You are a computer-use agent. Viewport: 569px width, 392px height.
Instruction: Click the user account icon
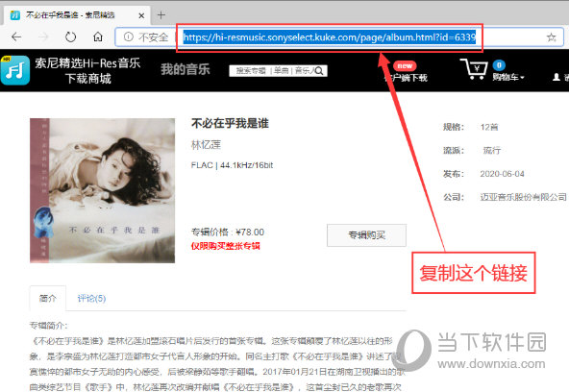(x=556, y=77)
